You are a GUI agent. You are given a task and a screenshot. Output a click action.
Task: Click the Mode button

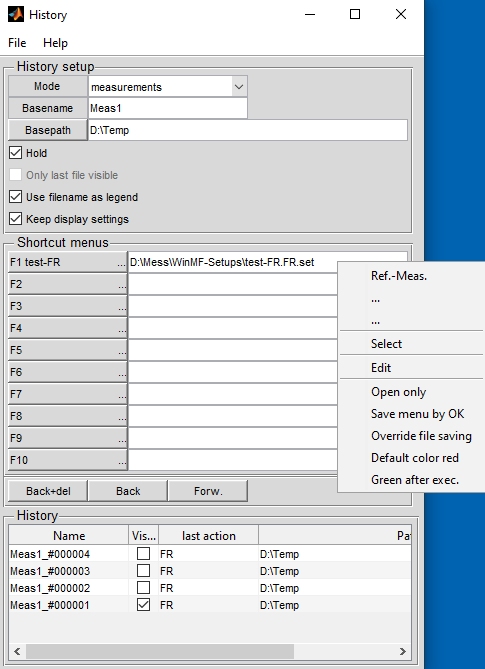coord(47,86)
